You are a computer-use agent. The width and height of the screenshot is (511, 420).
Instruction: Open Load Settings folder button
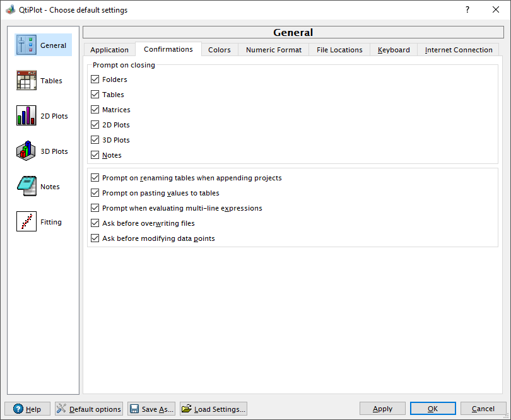213,409
